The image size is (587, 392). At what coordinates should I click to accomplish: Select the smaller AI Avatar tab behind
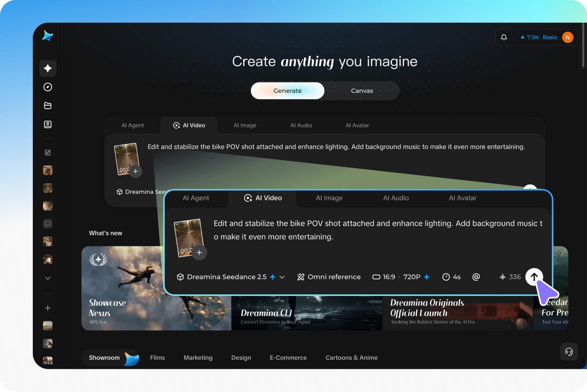pos(358,125)
